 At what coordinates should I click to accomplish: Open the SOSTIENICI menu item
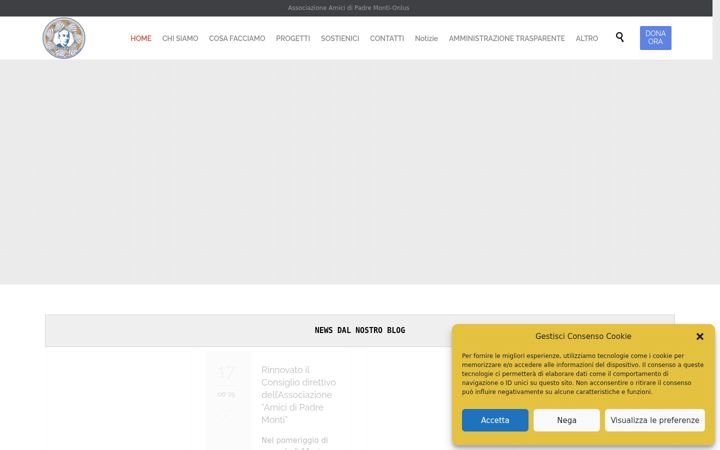[x=340, y=39]
